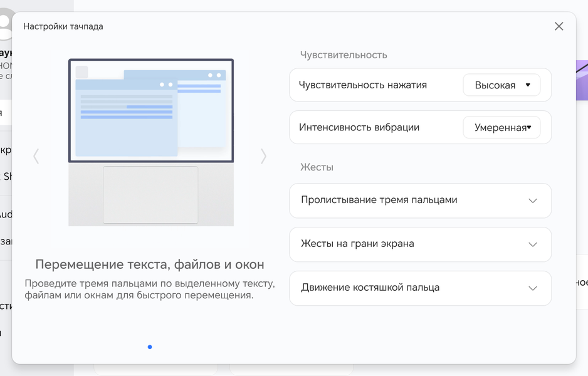Click the Жесты section header
This screenshot has height=376, width=588.
[x=317, y=167]
